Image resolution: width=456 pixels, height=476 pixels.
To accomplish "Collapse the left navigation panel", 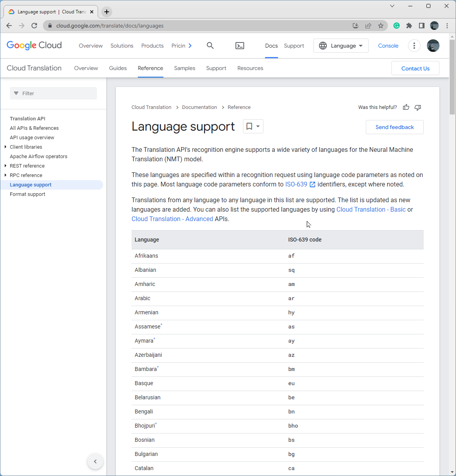I will tap(95, 461).
